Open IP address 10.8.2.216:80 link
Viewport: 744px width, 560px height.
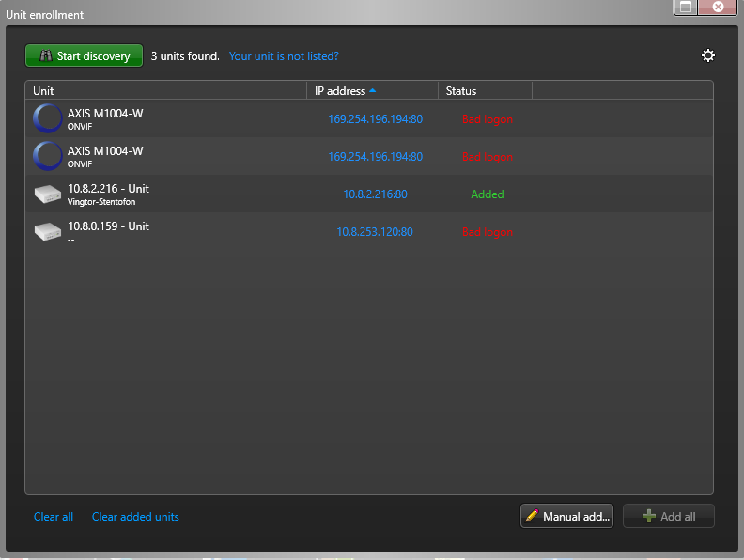(375, 194)
